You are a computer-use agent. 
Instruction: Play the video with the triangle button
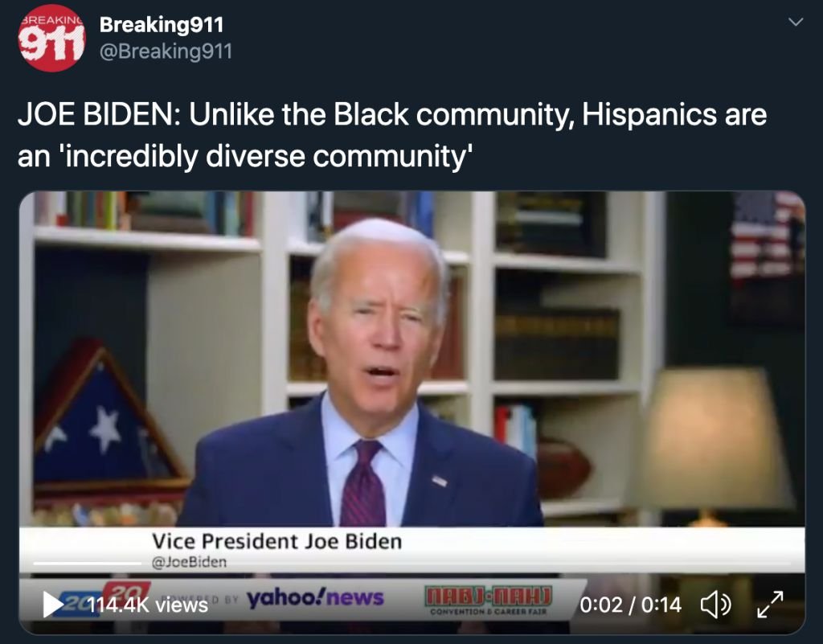[53, 605]
